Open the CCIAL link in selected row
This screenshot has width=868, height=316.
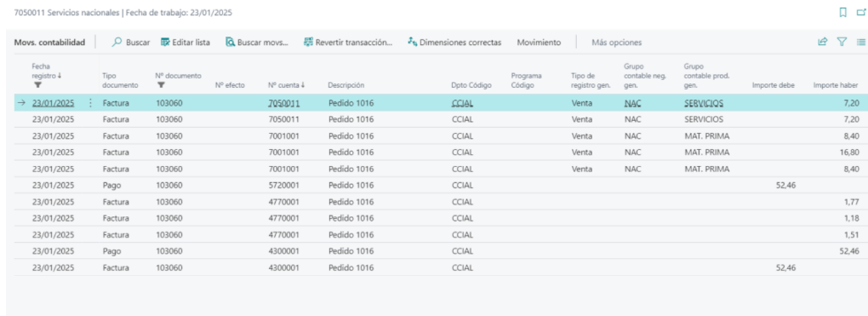click(x=463, y=102)
